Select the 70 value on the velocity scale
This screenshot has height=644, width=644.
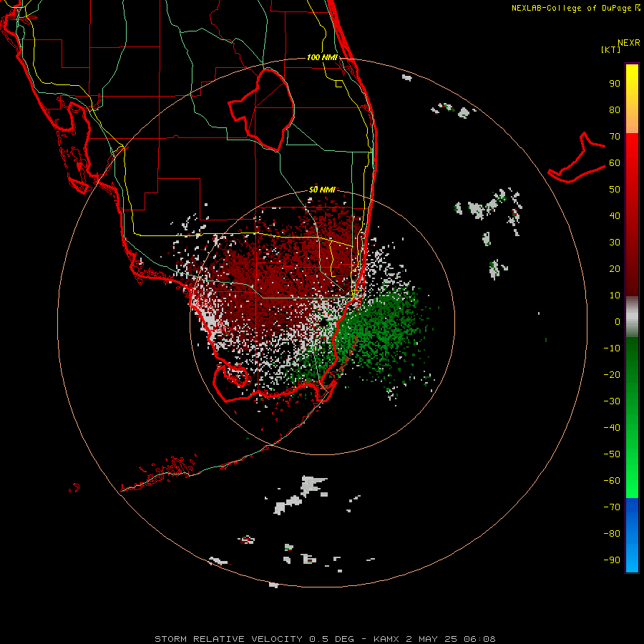click(615, 137)
